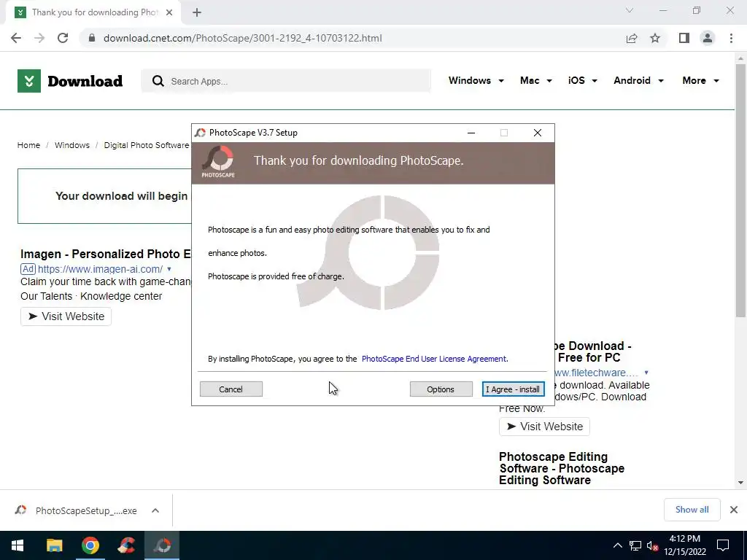Expand the Imagen ad info arrow
This screenshot has width=747, height=560.
point(169,269)
